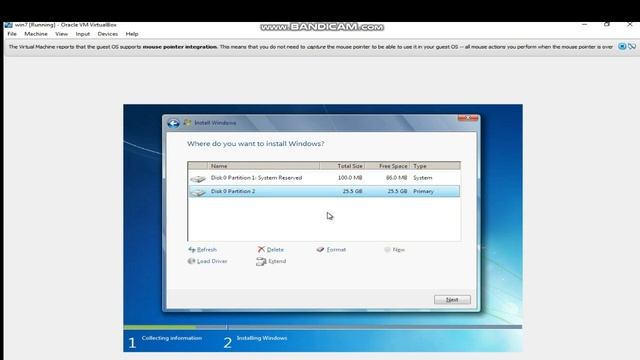640x360 pixels.
Task: Click step 1 Collecting information label
Action: (172, 338)
